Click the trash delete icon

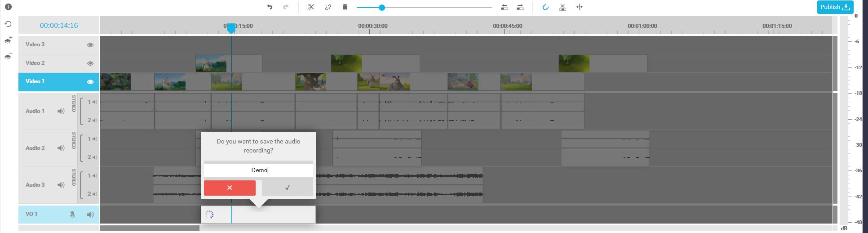[x=345, y=7]
